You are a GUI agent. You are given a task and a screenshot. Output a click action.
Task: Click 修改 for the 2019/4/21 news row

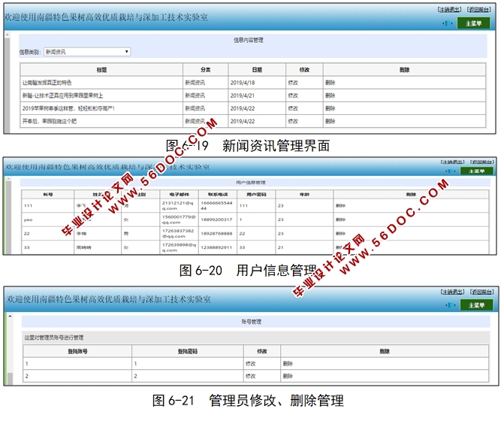pos(293,95)
